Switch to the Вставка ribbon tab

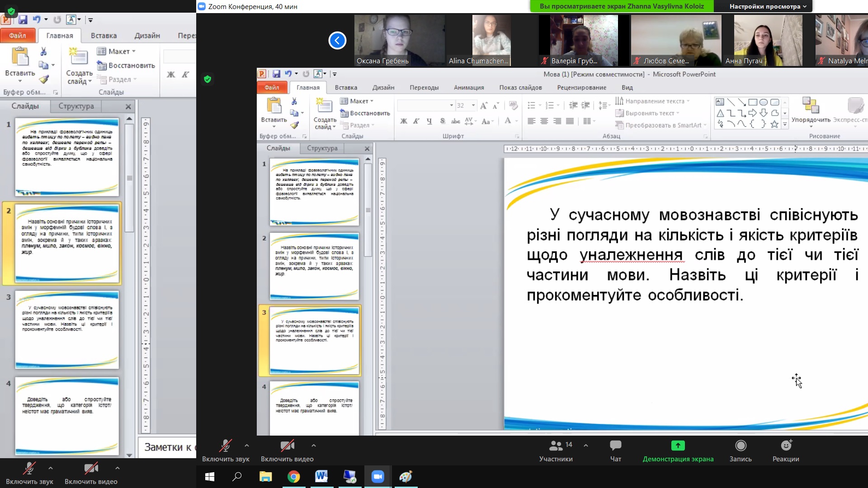(104, 36)
